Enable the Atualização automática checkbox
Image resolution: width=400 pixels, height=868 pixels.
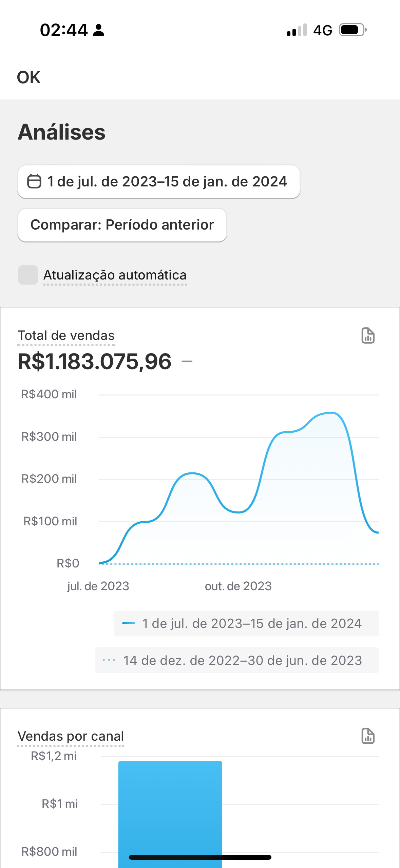pyautogui.click(x=28, y=275)
